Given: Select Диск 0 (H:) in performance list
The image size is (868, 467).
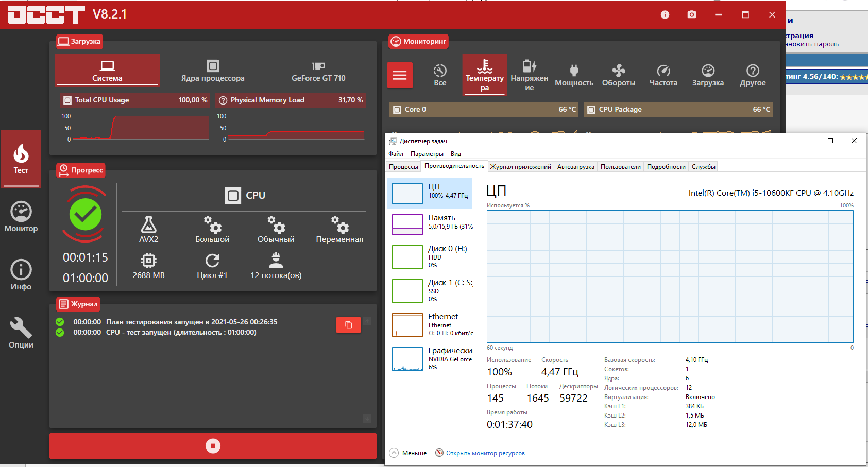Looking at the screenshot, I should (x=430, y=256).
